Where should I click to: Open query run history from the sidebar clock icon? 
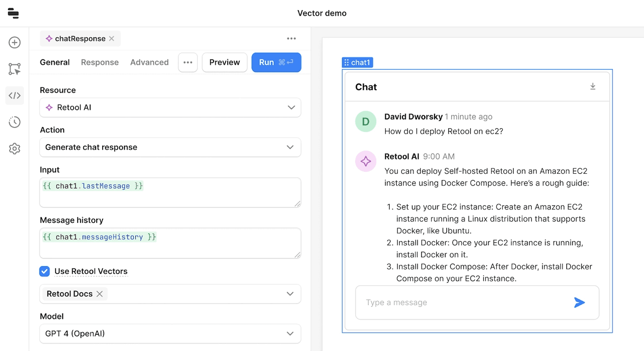pyautogui.click(x=14, y=122)
